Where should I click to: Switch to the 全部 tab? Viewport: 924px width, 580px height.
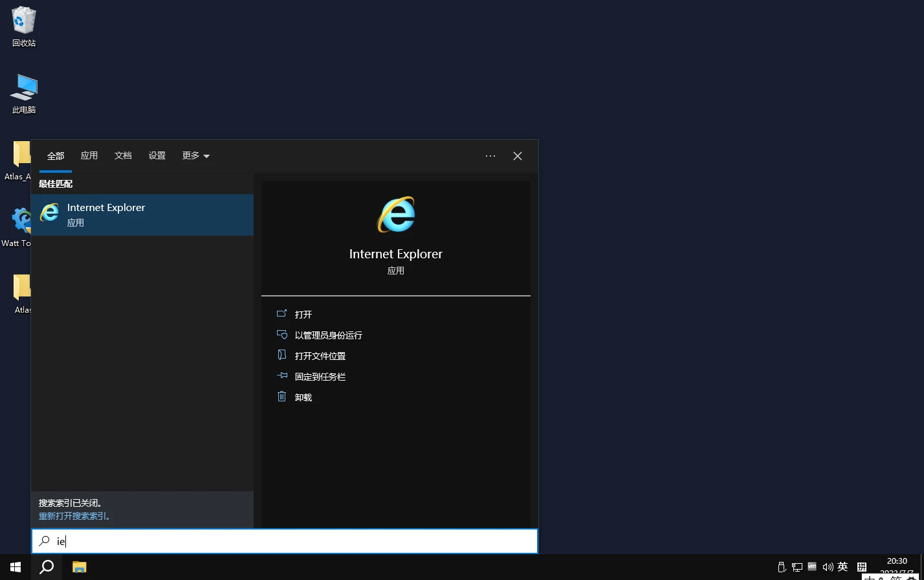[x=56, y=156]
